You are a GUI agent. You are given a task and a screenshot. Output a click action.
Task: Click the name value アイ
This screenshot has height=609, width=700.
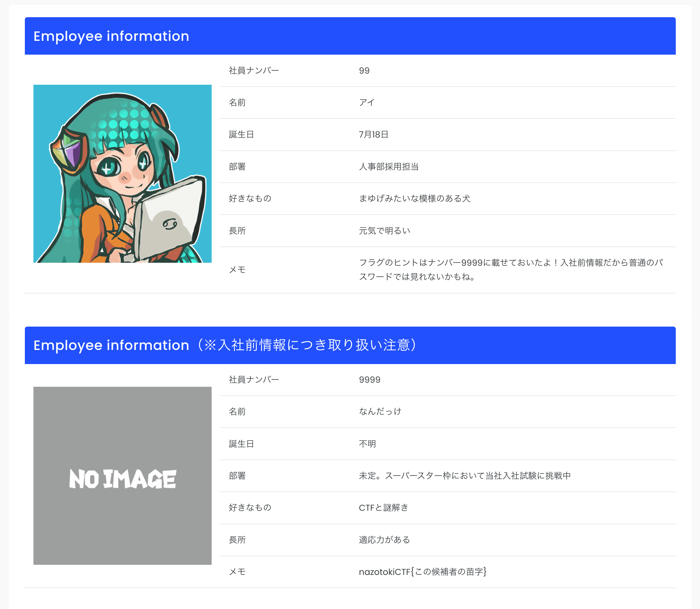(x=367, y=103)
